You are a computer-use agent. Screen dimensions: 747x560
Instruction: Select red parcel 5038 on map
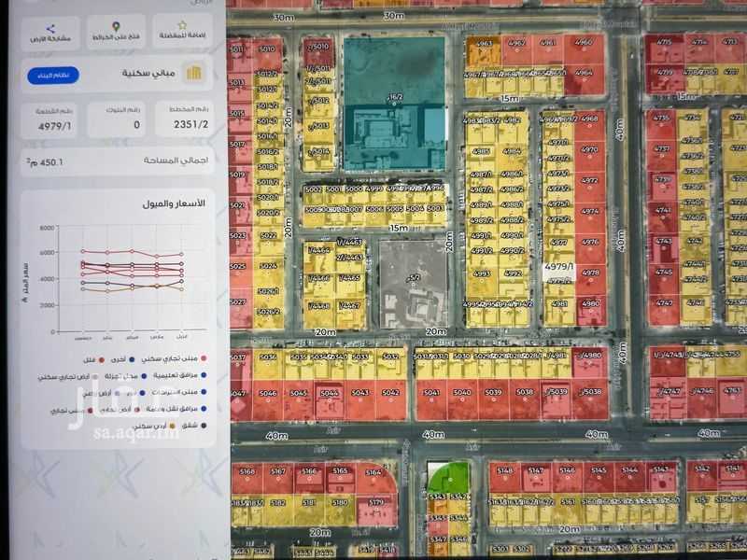tap(525, 400)
